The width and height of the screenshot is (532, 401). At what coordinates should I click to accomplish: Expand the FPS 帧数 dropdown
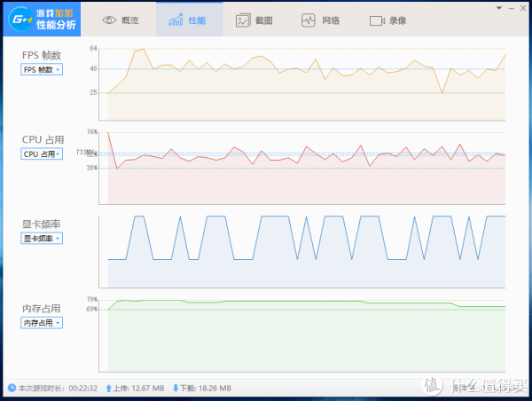[42, 69]
